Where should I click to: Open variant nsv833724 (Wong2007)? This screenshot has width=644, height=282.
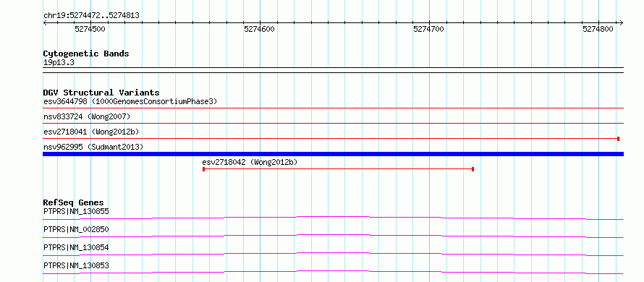87,117
